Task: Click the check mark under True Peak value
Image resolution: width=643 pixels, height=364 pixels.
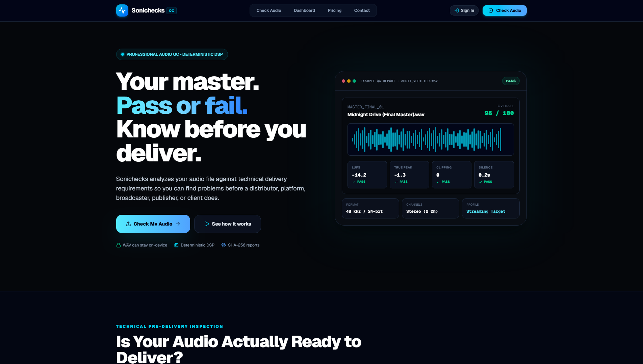Action: tap(396, 182)
